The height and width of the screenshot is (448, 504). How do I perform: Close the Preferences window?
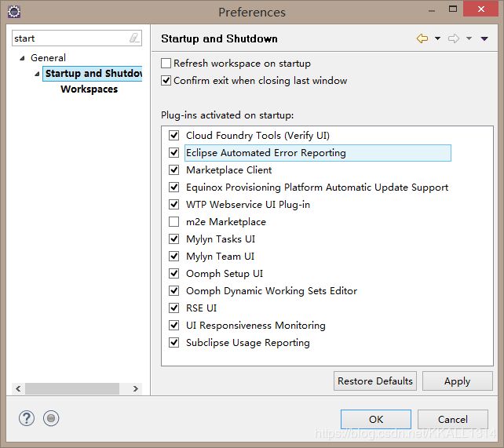pyautogui.click(x=481, y=9)
